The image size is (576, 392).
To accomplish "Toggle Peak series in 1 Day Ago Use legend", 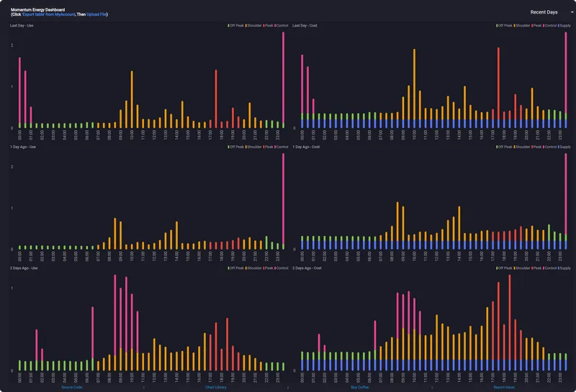I will [270, 147].
